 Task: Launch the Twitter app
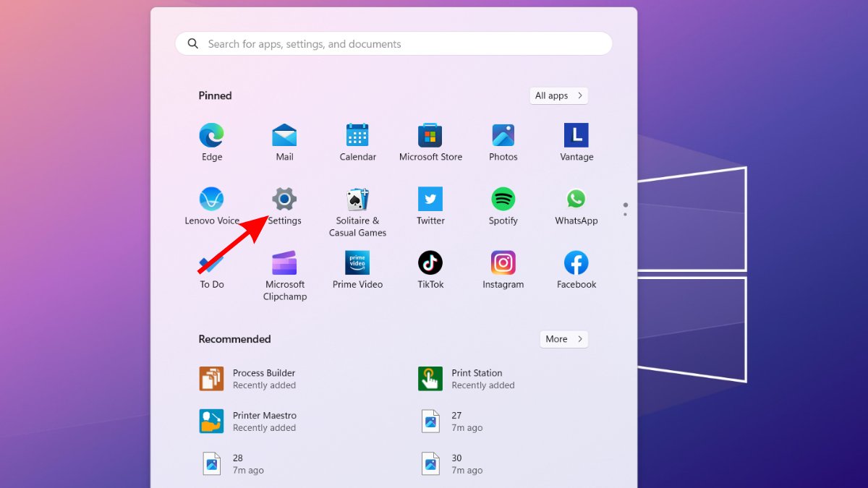[430, 206]
